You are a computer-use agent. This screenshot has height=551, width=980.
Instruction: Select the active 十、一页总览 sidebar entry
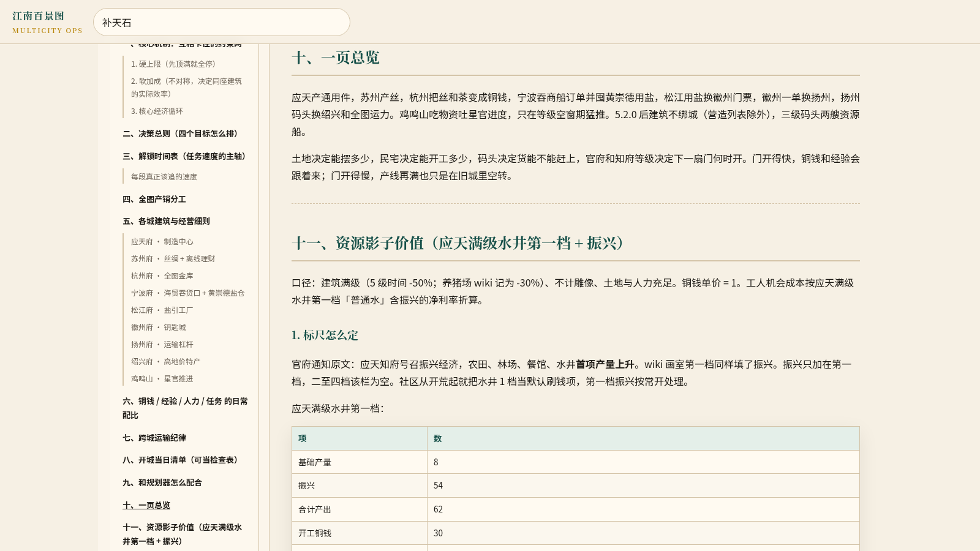click(146, 505)
